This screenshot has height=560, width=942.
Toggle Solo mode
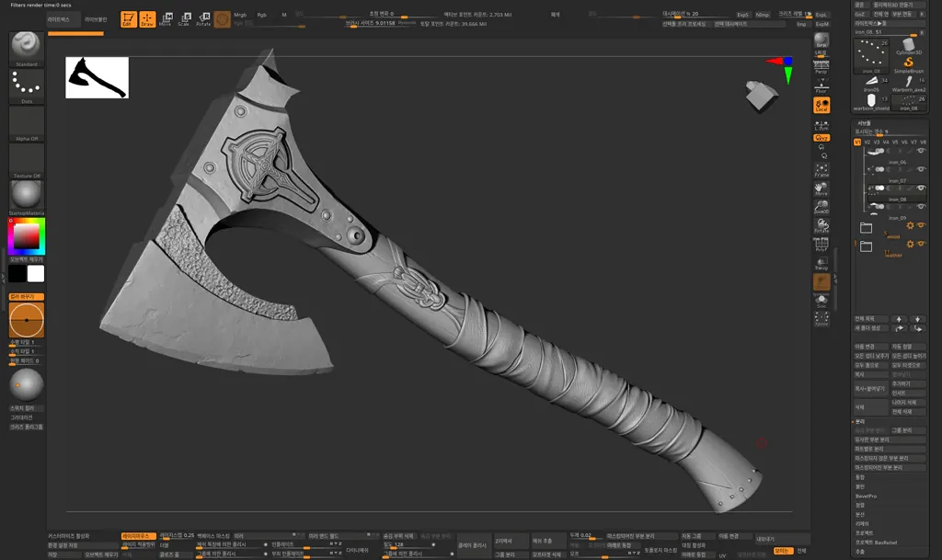(x=821, y=302)
